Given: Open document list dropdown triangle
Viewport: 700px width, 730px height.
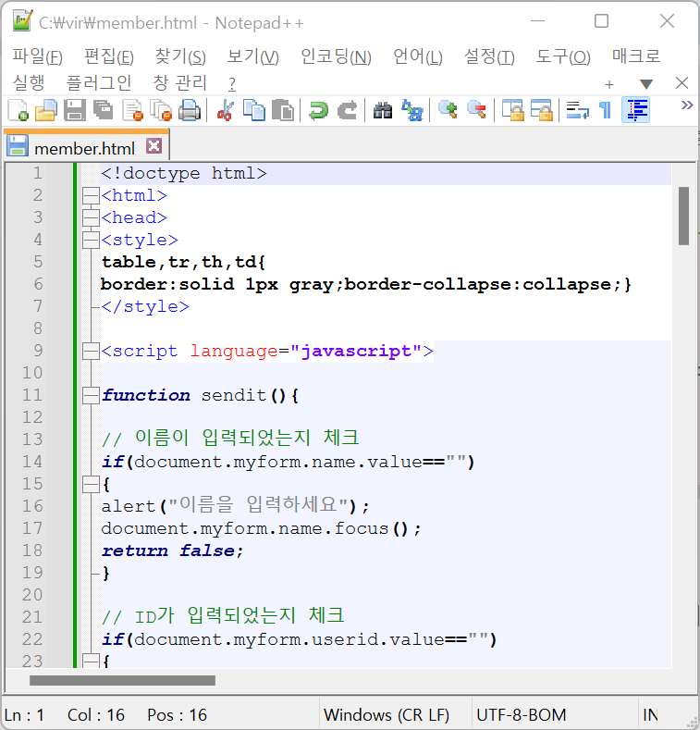Looking at the screenshot, I should (x=646, y=84).
